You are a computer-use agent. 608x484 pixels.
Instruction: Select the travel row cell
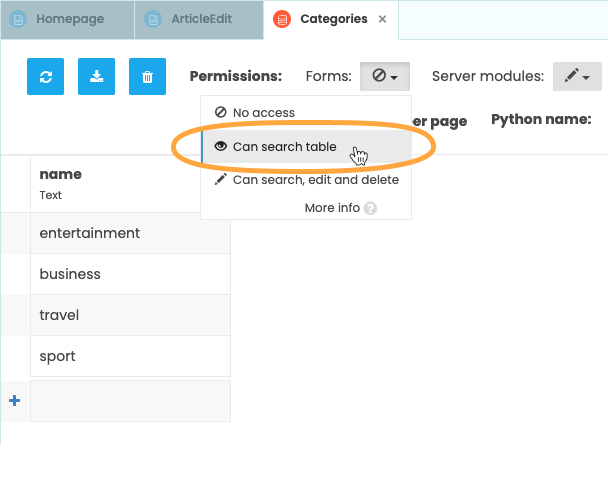130,315
